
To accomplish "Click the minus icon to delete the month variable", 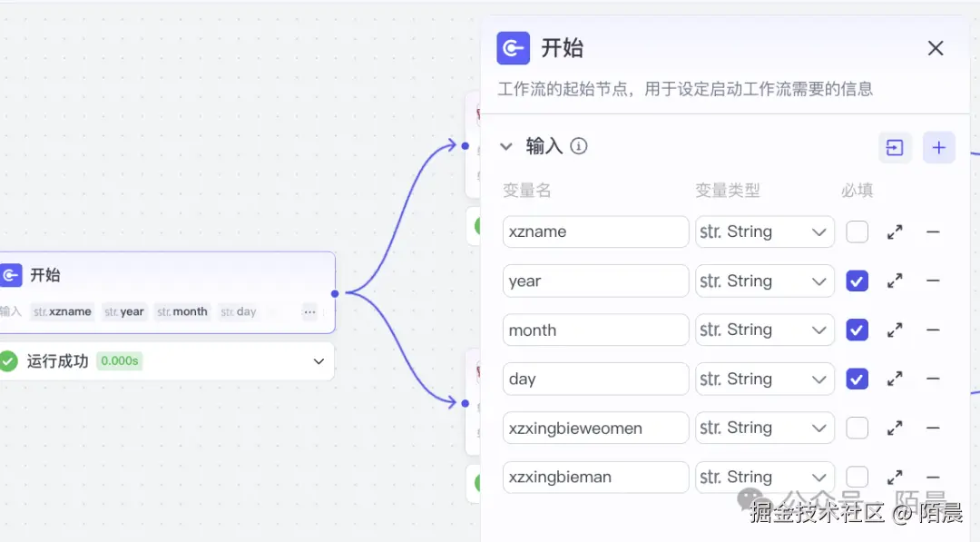I will pyautogui.click(x=933, y=330).
